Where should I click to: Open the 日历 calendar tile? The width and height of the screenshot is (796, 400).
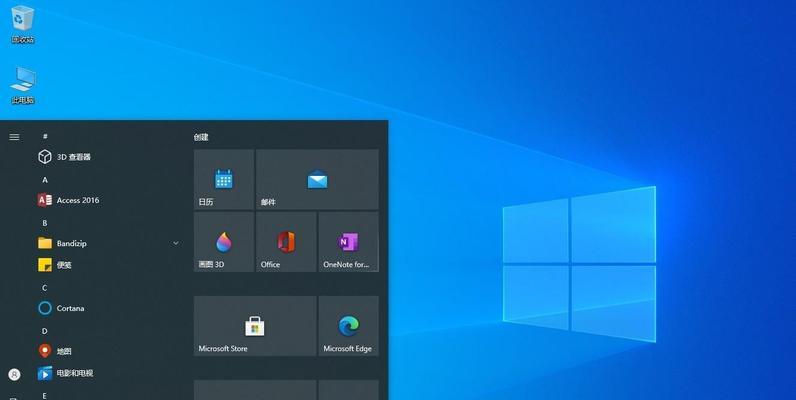pyautogui.click(x=224, y=179)
